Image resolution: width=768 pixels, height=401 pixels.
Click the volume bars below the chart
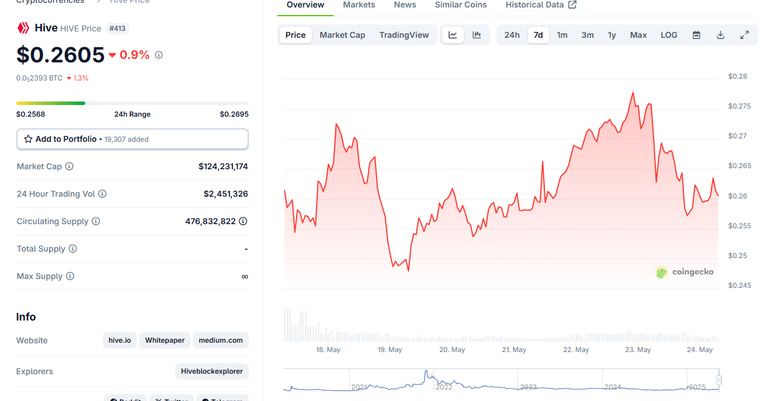(x=501, y=325)
